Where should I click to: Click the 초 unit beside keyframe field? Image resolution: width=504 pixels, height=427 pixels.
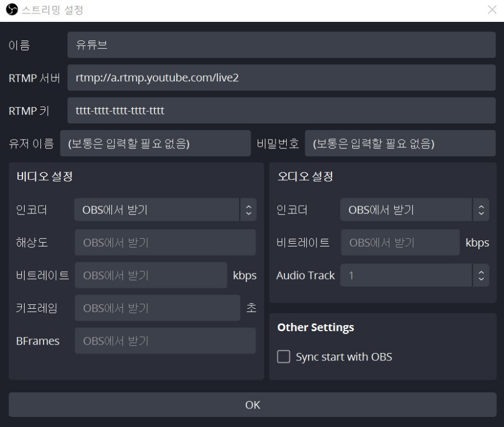point(251,308)
